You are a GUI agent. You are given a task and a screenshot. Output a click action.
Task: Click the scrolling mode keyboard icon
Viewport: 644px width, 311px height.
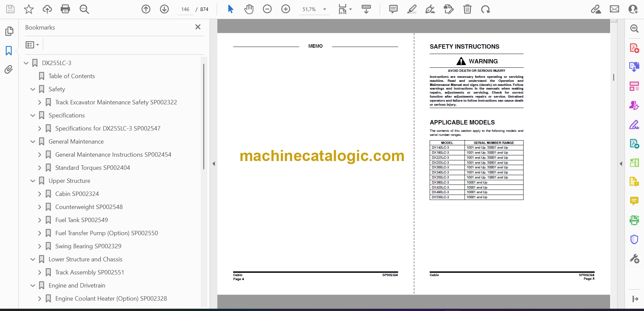[x=366, y=9]
